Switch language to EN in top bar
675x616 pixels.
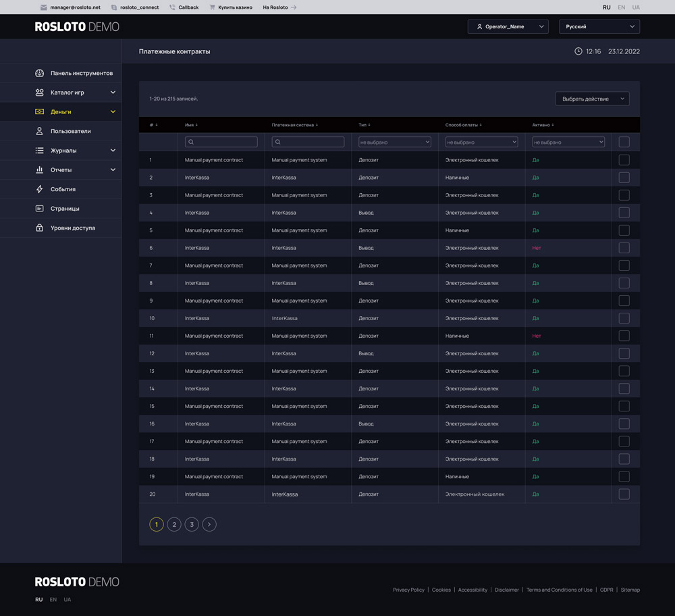(x=621, y=7)
